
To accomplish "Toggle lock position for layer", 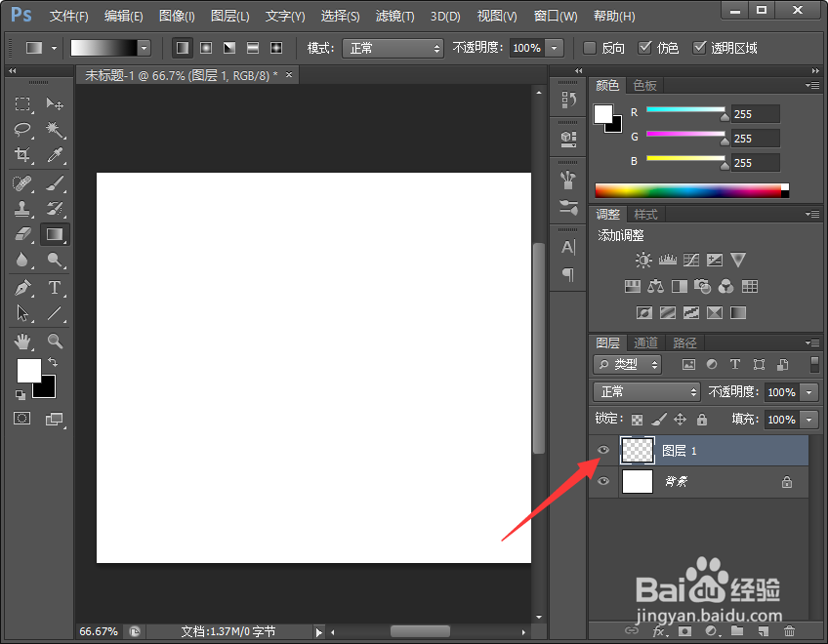I will coord(681,420).
